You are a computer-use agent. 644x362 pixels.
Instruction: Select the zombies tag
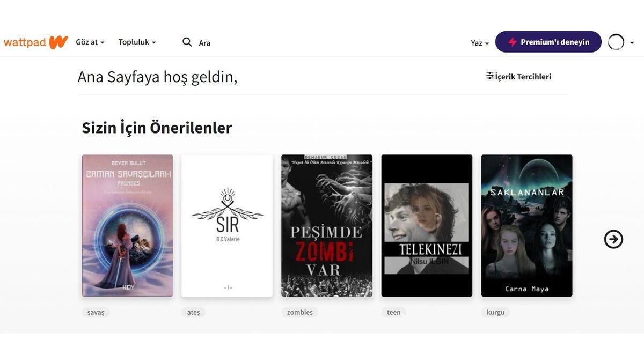coord(299,312)
